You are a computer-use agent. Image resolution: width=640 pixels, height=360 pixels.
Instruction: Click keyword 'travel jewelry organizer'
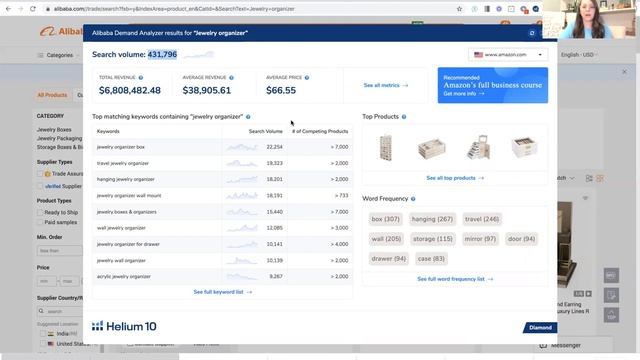123,163
